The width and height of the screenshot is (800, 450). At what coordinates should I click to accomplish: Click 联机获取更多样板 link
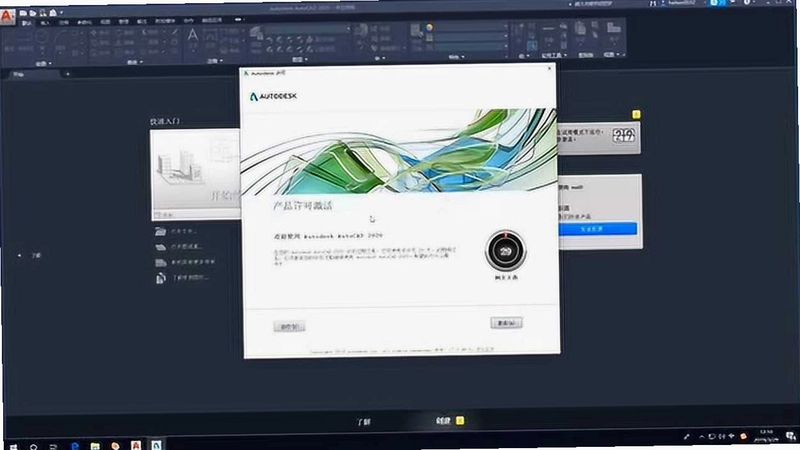pos(186,262)
